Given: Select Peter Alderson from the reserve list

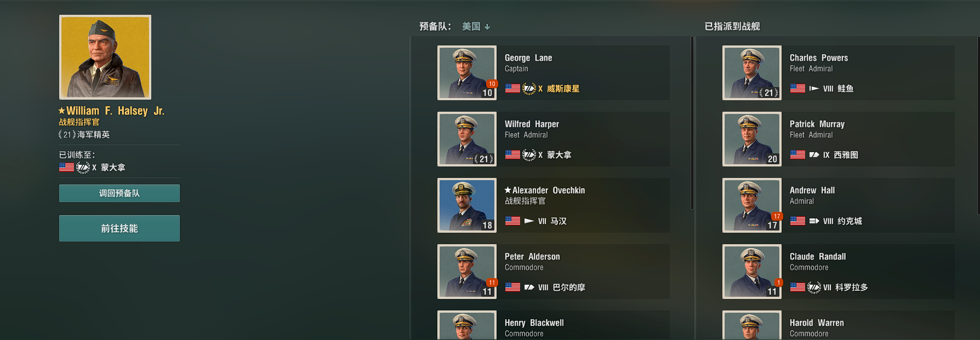Looking at the screenshot, I should (x=554, y=272).
